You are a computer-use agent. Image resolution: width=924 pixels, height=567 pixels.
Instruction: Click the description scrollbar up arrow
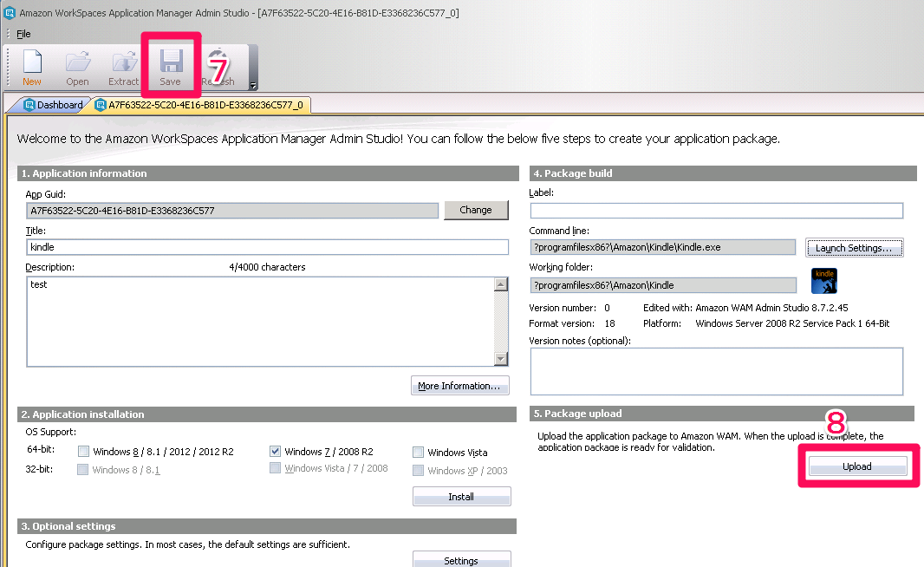click(501, 284)
